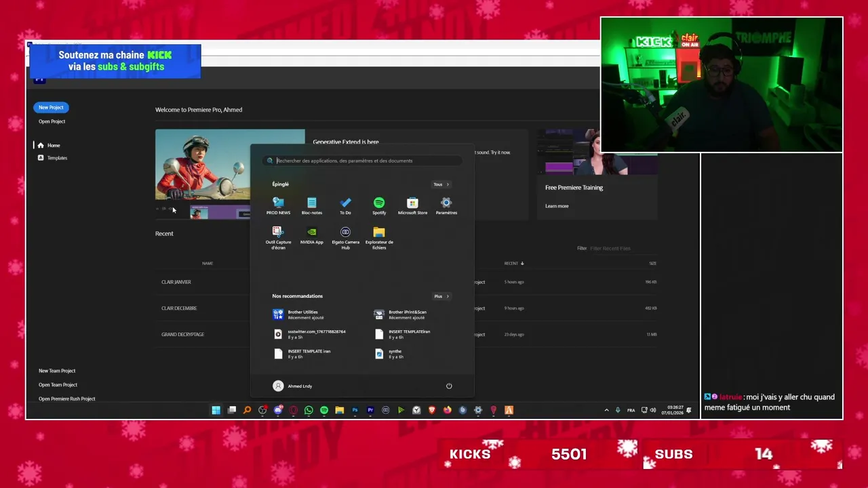Launch To Do from pinned apps
The width and height of the screenshot is (868, 488).
tap(345, 205)
